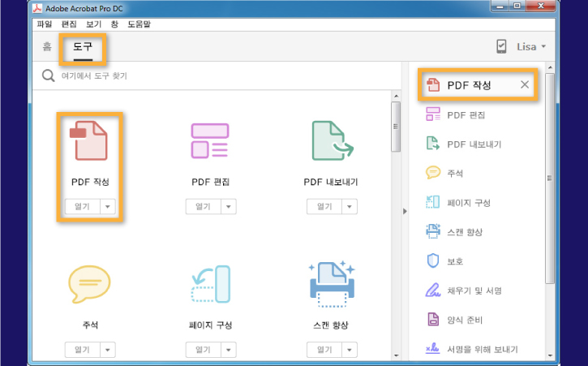This screenshot has width=588, height=366.
Task: Click the tools grid scroll-down arrow
Action: [396, 355]
